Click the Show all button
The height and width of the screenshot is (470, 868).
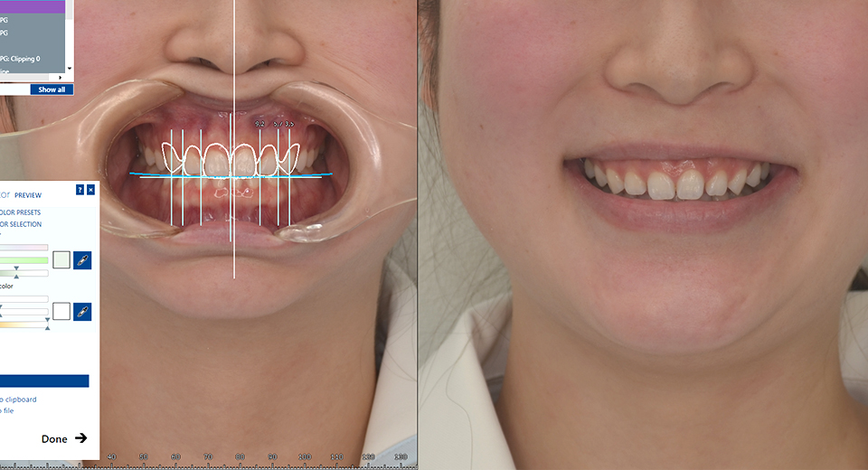(52, 89)
